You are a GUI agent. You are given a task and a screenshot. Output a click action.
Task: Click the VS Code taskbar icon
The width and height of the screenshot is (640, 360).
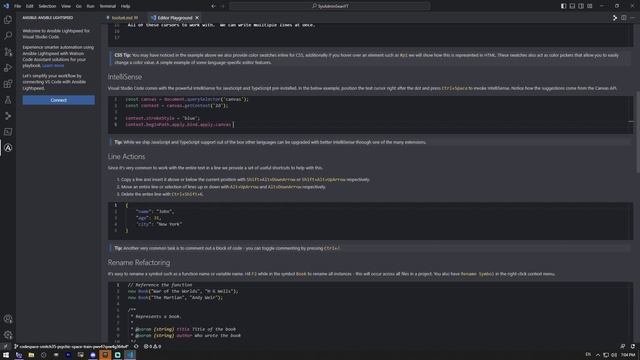click(130, 355)
